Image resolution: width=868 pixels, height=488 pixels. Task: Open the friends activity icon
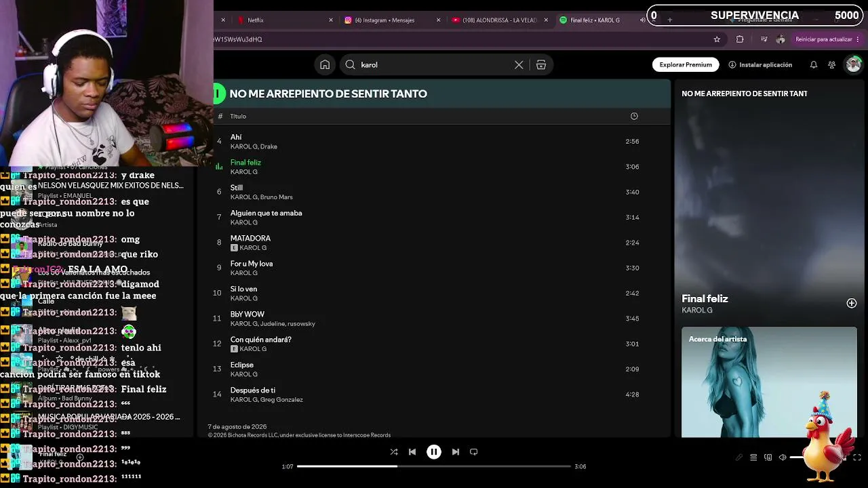[x=831, y=64]
